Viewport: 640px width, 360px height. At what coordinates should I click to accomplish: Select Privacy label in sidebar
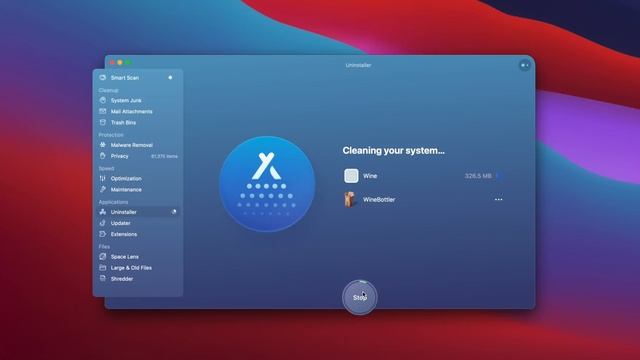tap(120, 156)
